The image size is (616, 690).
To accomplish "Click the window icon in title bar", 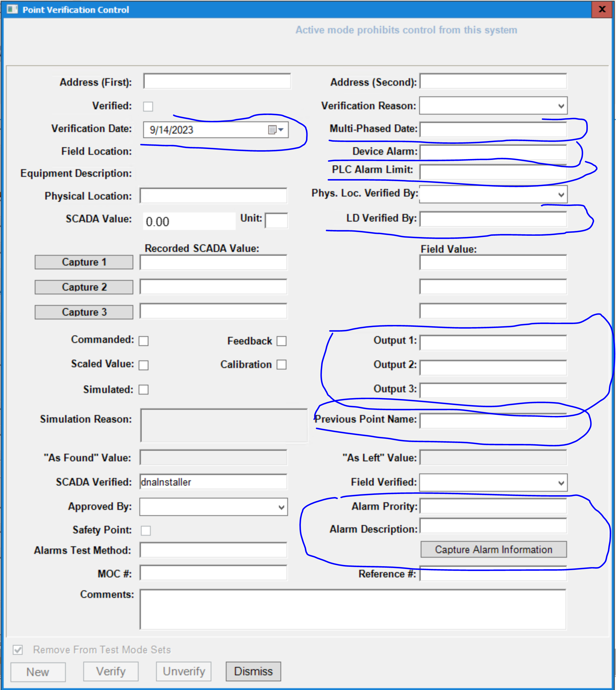I will 12,9.
